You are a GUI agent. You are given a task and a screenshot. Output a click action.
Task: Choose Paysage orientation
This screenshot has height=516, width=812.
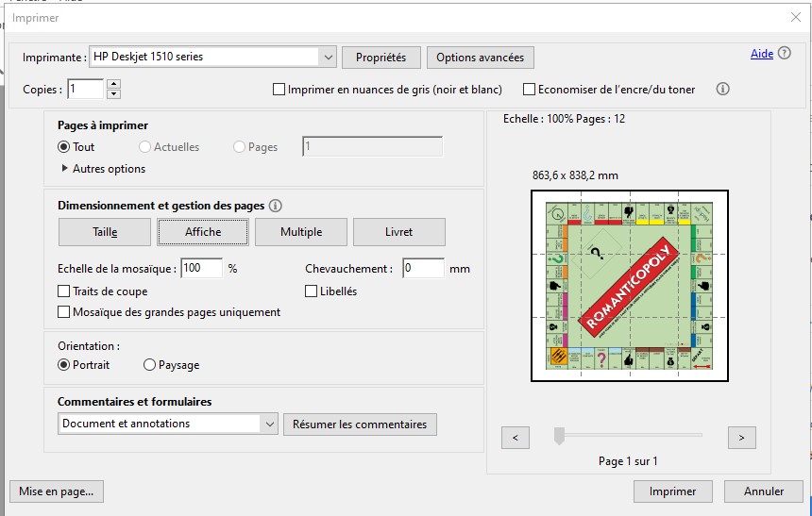149,365
